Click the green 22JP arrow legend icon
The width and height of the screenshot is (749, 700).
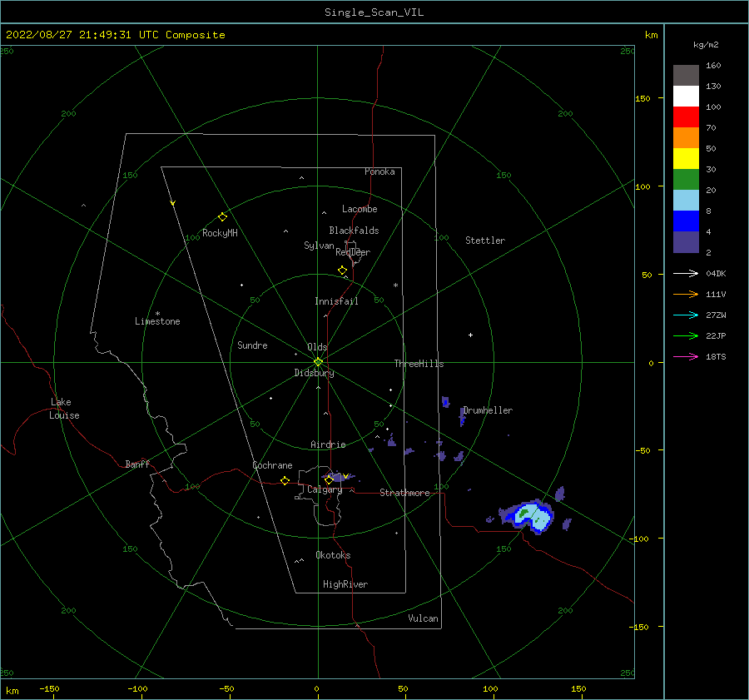(x=686, y=336)
